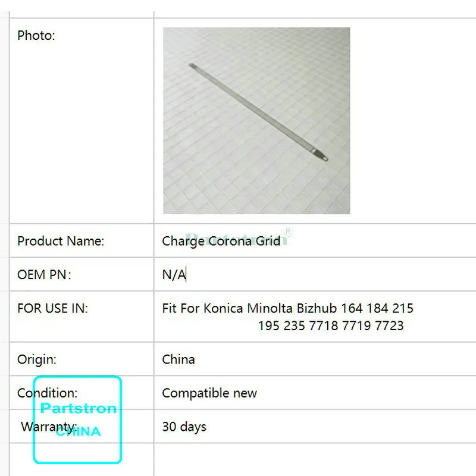
Task: Click Fit For Konica Minolta Bizhub text
Action: click(249, 308)
